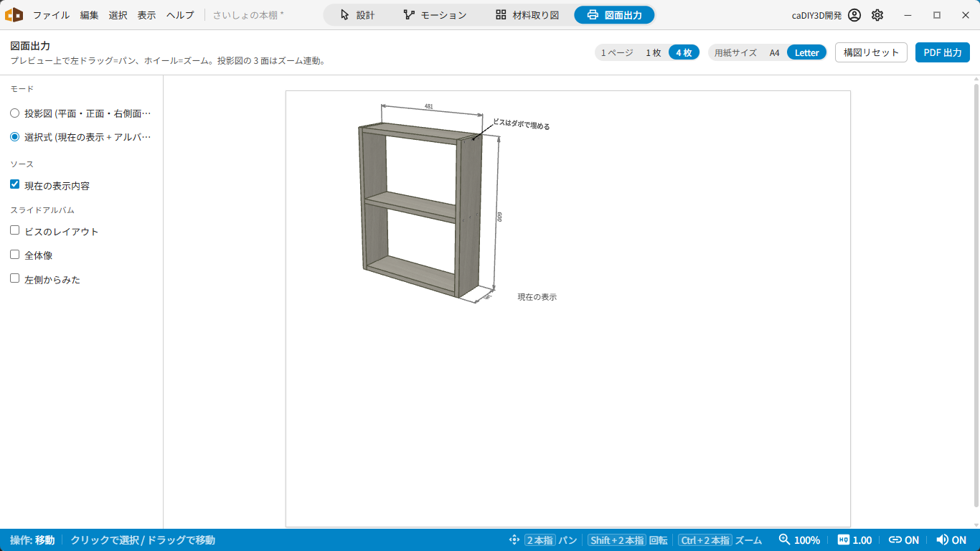
Task: Open the 表示 menu
Action: pyautogui.click(x=147, y=15)
